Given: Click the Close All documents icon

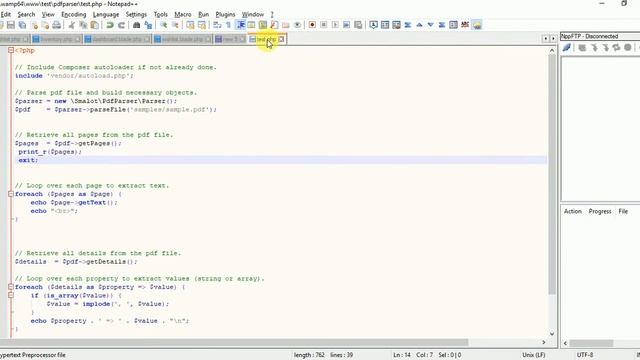Looking at the screenshot, I should coord(45,25).
